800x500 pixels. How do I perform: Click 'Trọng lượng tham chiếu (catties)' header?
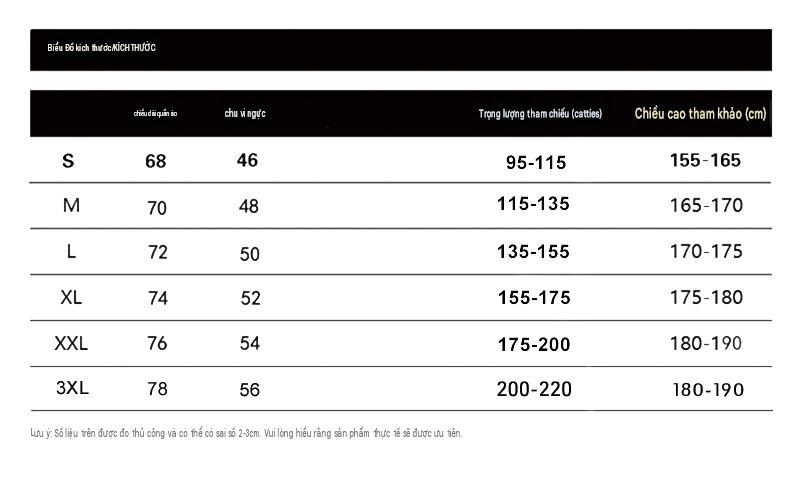540,114
